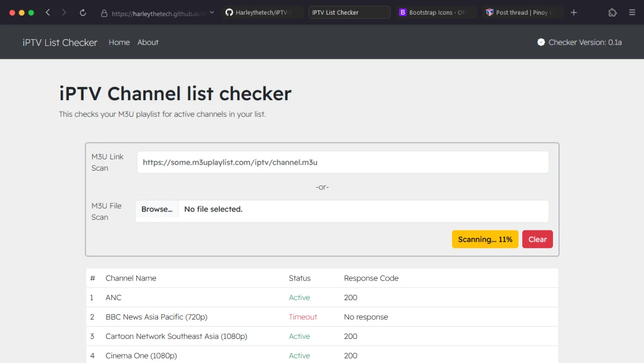Click the Response Code column header
The width and height of the screenshot is (644, 363).
coord(371,278)
